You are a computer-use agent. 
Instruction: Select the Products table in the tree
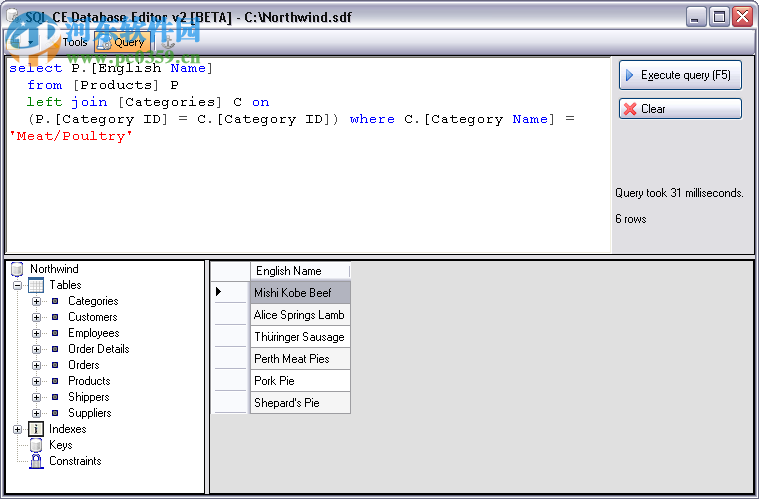[89, 381]
